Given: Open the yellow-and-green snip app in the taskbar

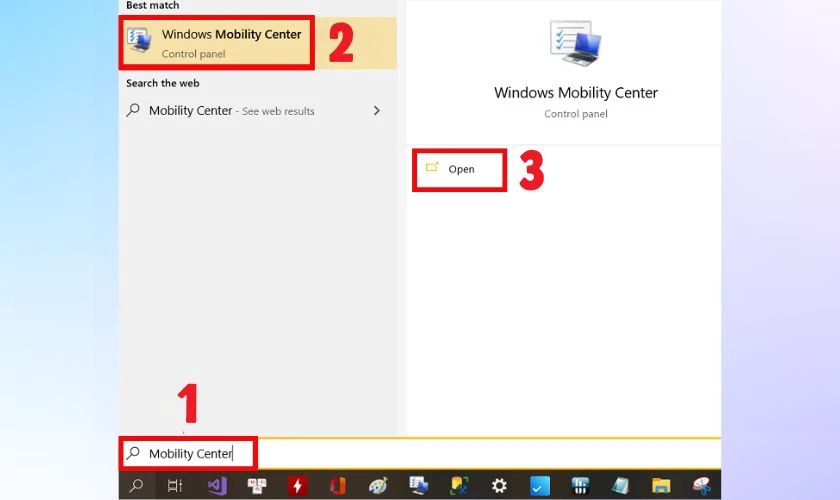Looking at the screenshot, I should [459, 486].
